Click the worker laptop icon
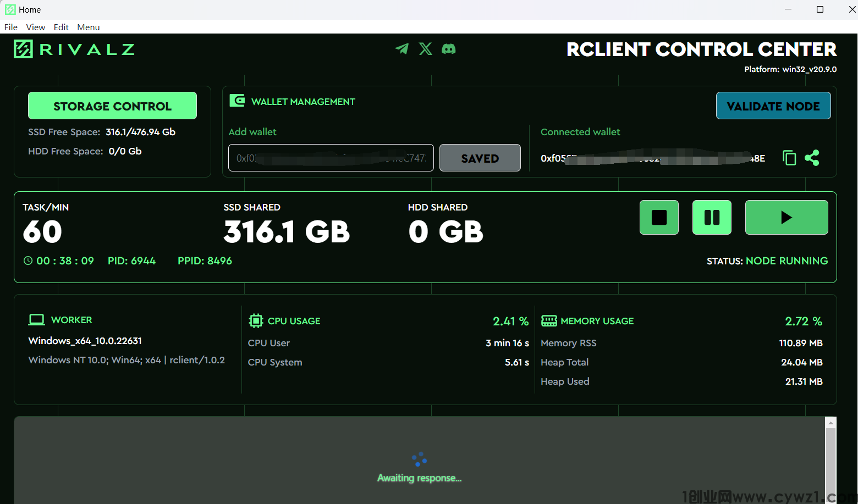Viewport: 858px width, 504px height. coord(37,319)
